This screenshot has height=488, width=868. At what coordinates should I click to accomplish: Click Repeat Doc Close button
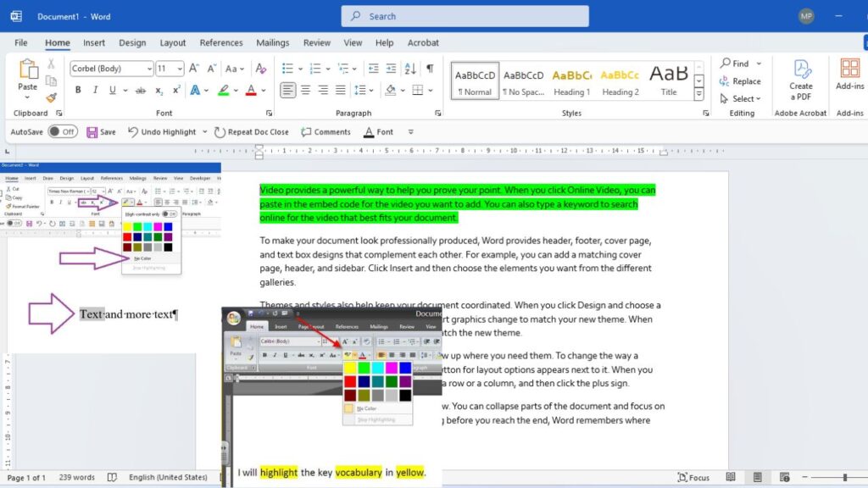click(x=252, y=131)
